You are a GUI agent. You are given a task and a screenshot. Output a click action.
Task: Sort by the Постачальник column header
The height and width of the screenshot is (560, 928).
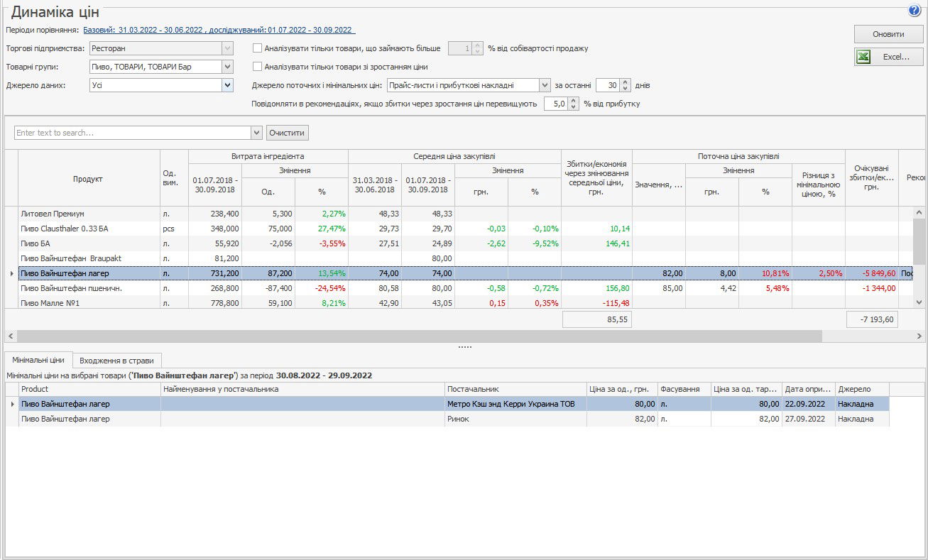pyautogui.click(x=515, y=389)
